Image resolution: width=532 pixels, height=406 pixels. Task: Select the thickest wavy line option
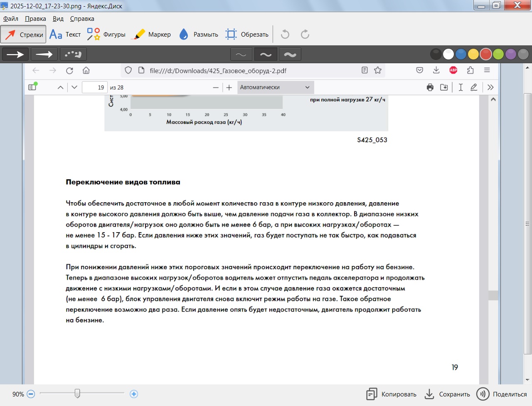[290, 54]
